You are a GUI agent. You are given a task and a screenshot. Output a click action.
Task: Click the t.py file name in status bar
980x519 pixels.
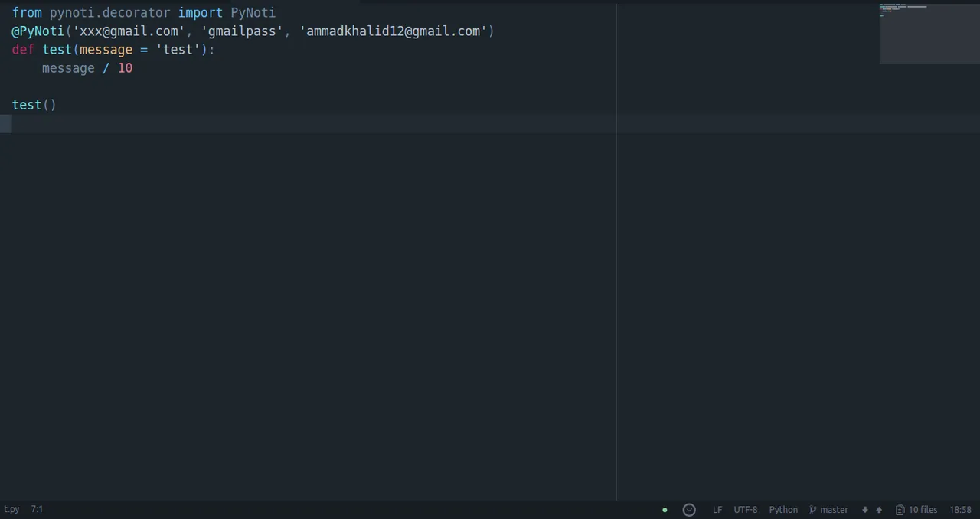tap(11, 509)
